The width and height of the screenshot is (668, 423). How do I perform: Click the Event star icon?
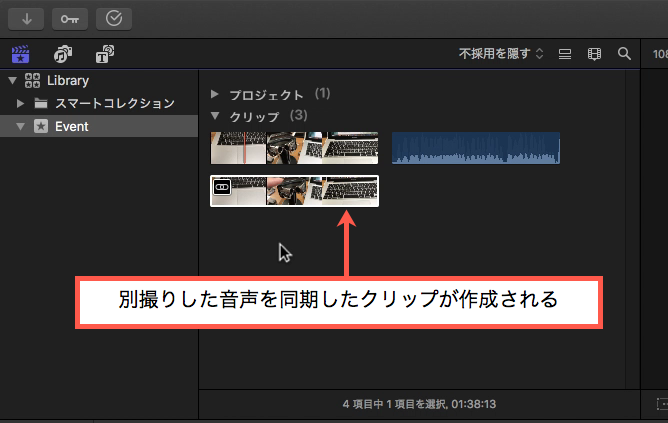41,126
